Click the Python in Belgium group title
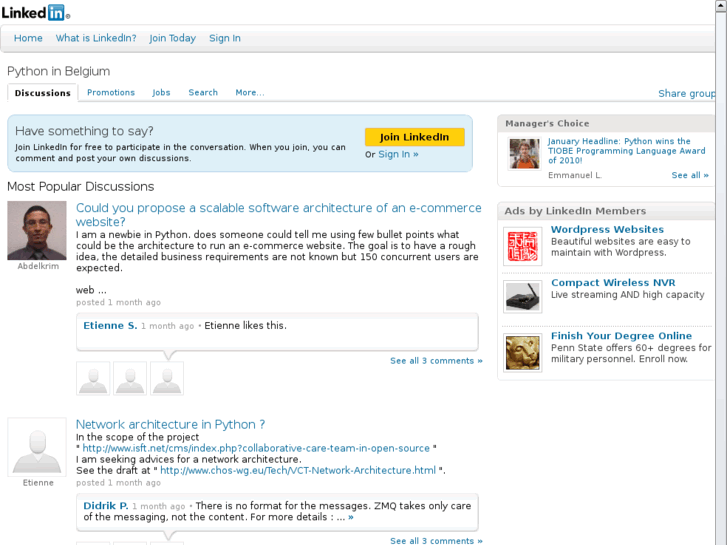This screenshot has height=545, width=727. (x=58, y=71)
